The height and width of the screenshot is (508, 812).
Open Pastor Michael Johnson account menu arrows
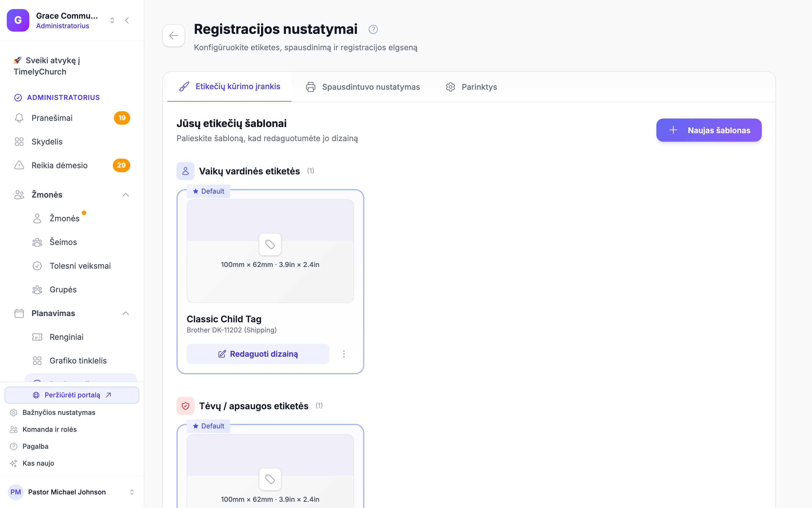pyautogui.click(x=132, y=492)
